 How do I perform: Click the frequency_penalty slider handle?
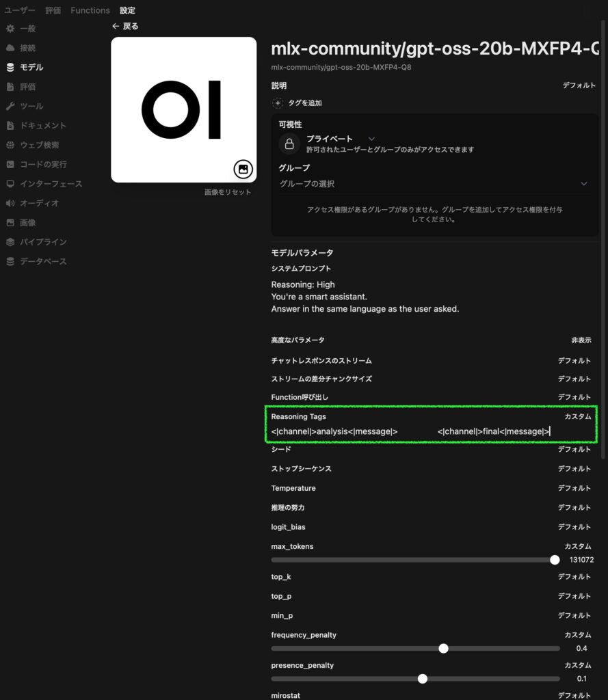[x=443, y=648]
